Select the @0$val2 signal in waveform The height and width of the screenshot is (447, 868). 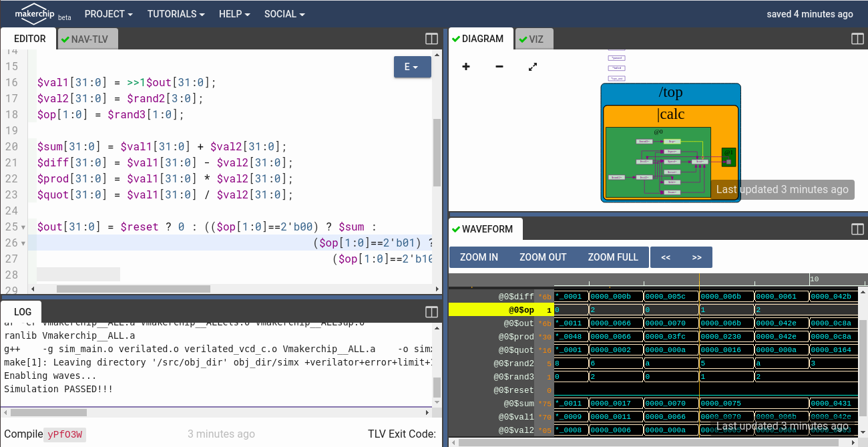click(516, 430)
